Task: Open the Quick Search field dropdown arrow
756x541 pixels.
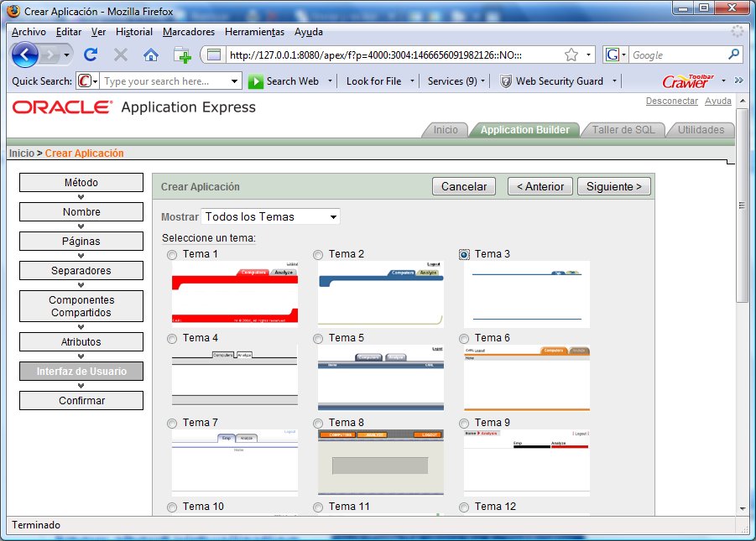Action: tap(234, 81)
